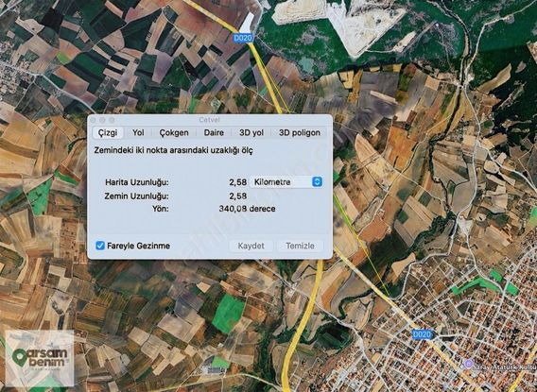
Task: Click the upper D020 road marker
Action: 243,38
